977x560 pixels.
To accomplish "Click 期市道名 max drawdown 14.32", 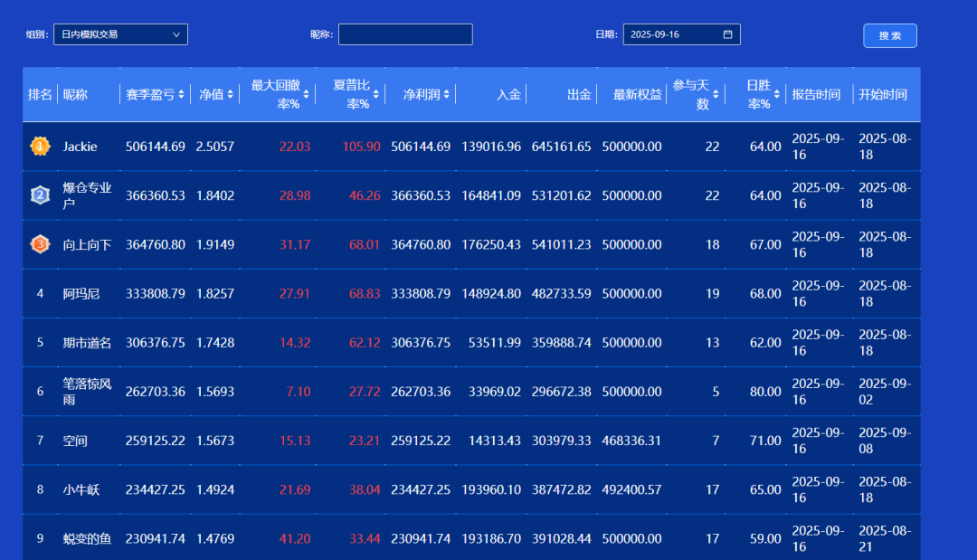I will coord(295,343).
